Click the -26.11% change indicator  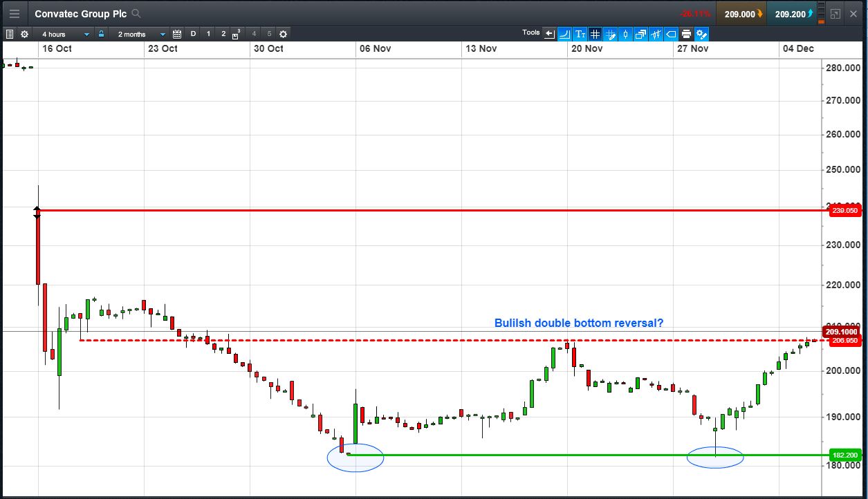[695, 14]
